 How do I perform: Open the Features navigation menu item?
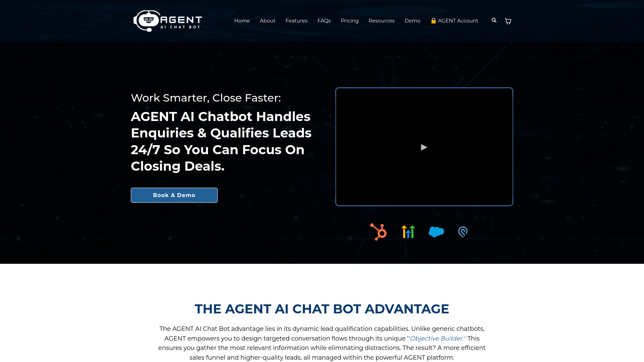pyautogui.click(x=297, y=21)
